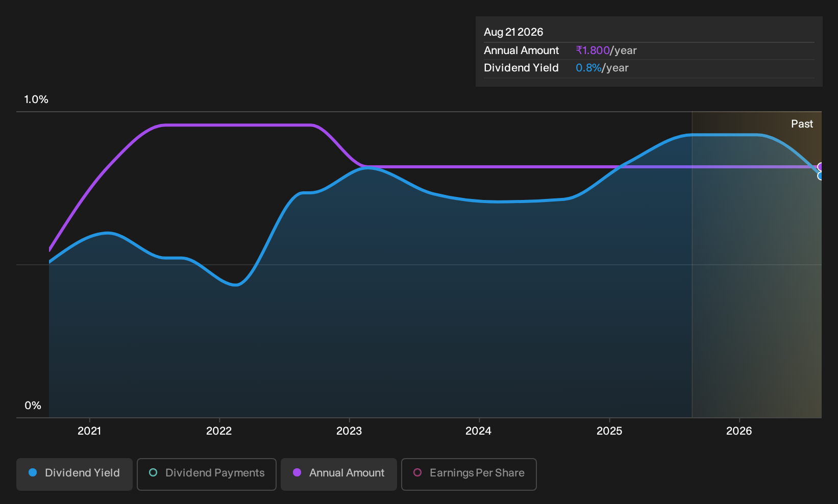Click the 2023 x-axis label

click(x=349, y=431)
